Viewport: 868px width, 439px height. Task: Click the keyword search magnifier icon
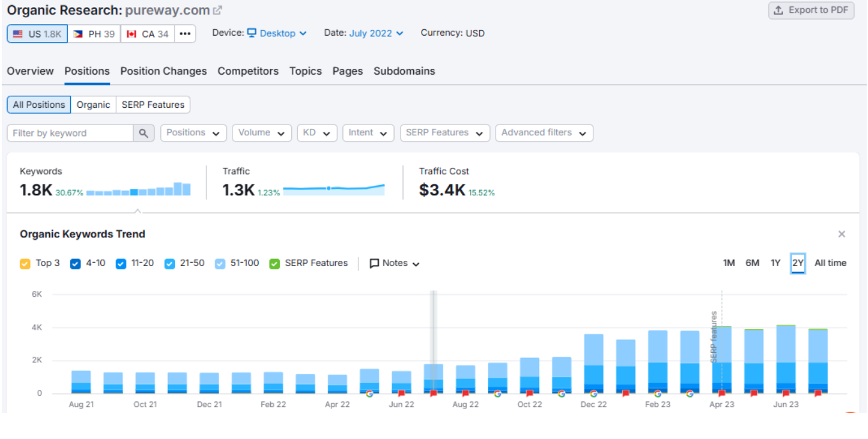pos(144,133)
